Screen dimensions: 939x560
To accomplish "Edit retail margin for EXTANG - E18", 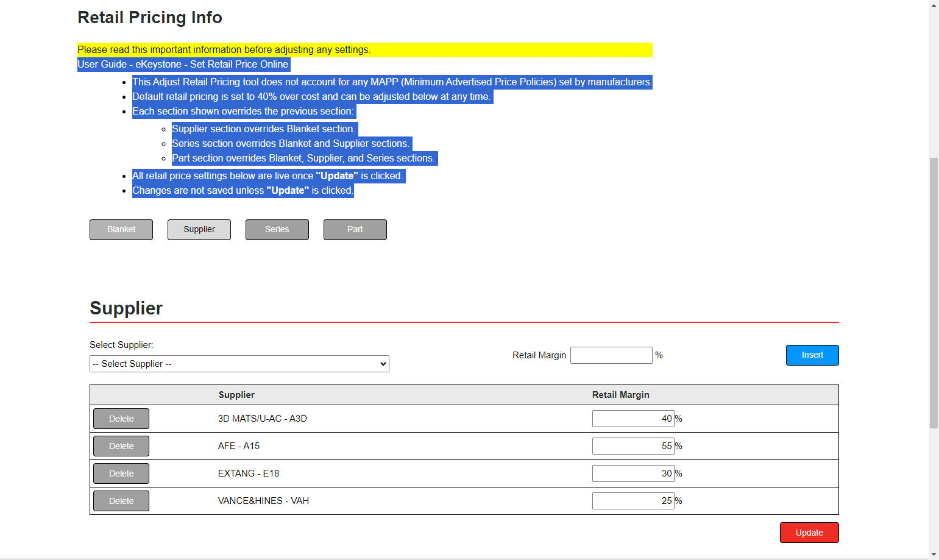I will pyautogui.click(x=633, y=473).
